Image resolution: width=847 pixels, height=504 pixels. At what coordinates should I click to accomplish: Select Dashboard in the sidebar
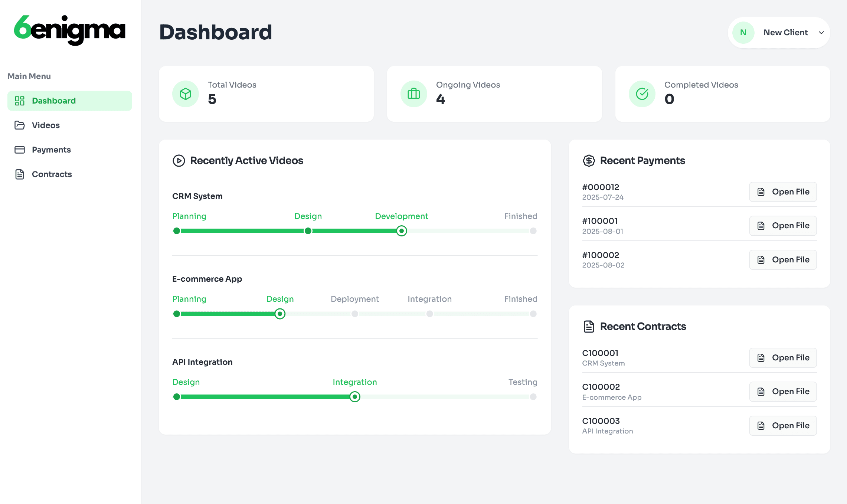click(54, 101)
